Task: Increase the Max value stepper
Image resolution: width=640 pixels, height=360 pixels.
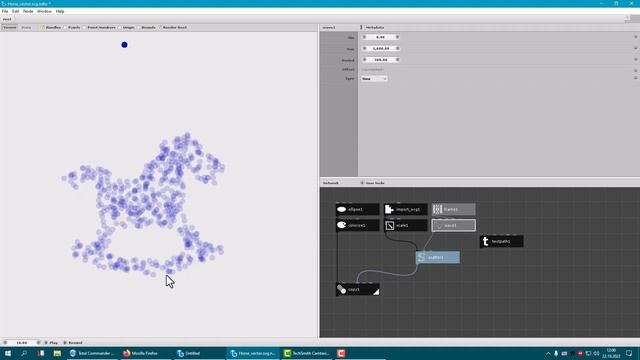Action: tap(397, 49)
